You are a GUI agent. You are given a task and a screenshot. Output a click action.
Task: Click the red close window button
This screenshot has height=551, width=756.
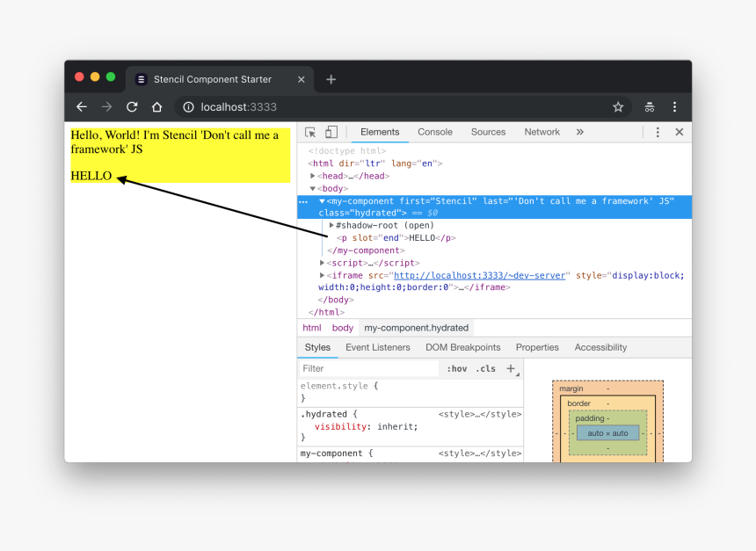pyautogui.click(x=79, y=77)
